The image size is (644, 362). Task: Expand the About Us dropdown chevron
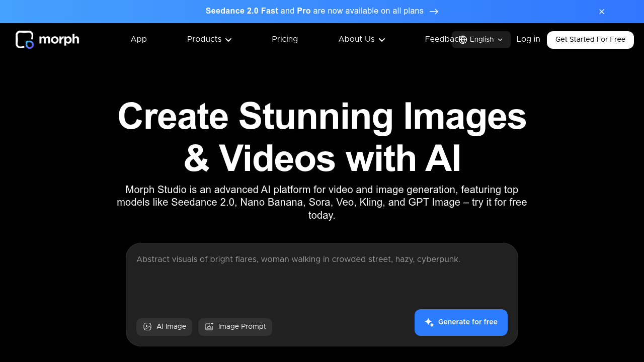[x=382, y=40]
